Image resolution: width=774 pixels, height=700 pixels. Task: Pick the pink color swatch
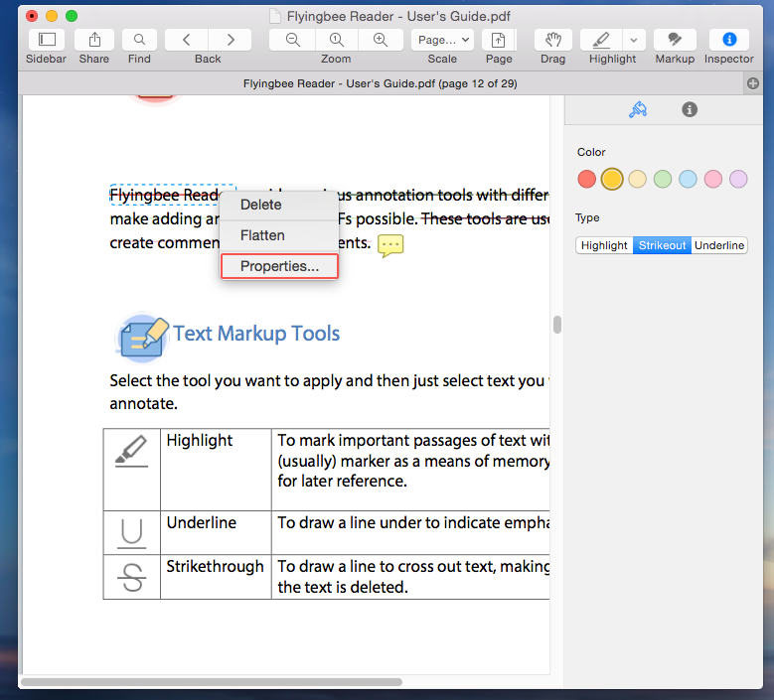pyautogui.click(x=712, y=179)
